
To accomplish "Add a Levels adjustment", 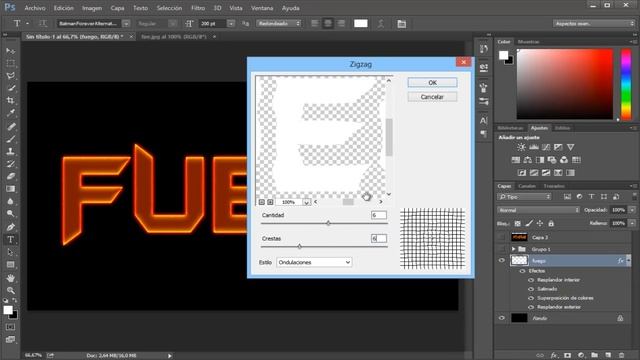I will 533,147.
